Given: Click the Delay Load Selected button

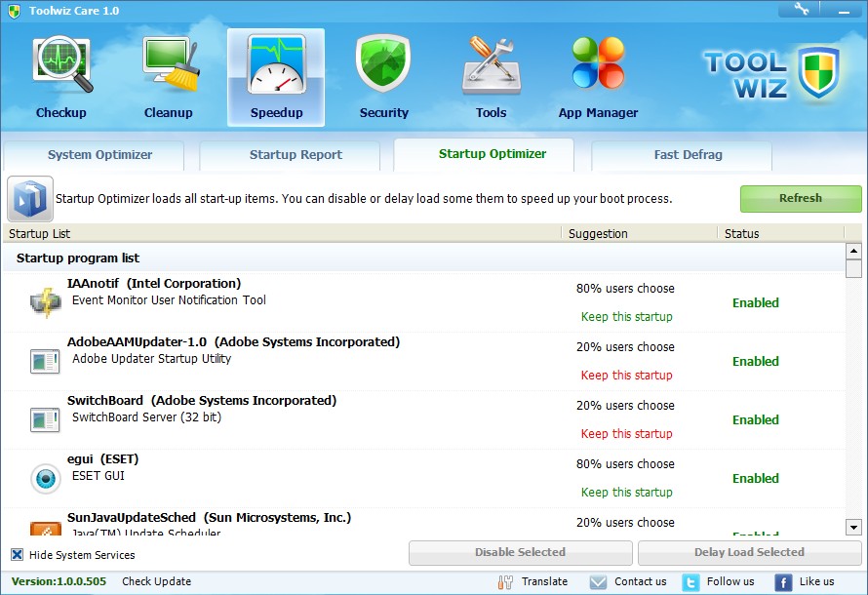Looking at the screenshot, I should point(750,552).
